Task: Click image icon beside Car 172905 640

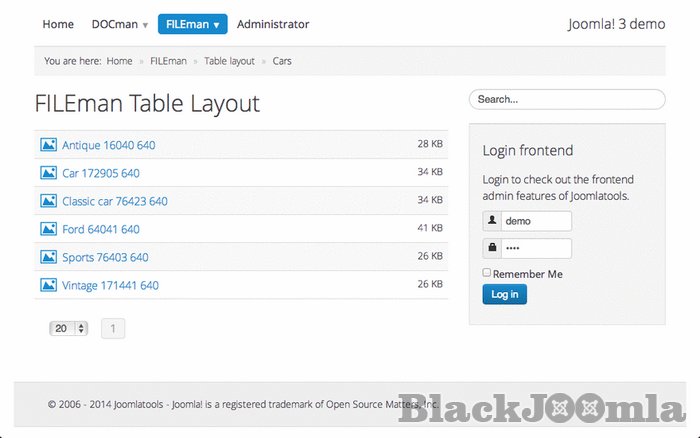Action: pos(48,173)
